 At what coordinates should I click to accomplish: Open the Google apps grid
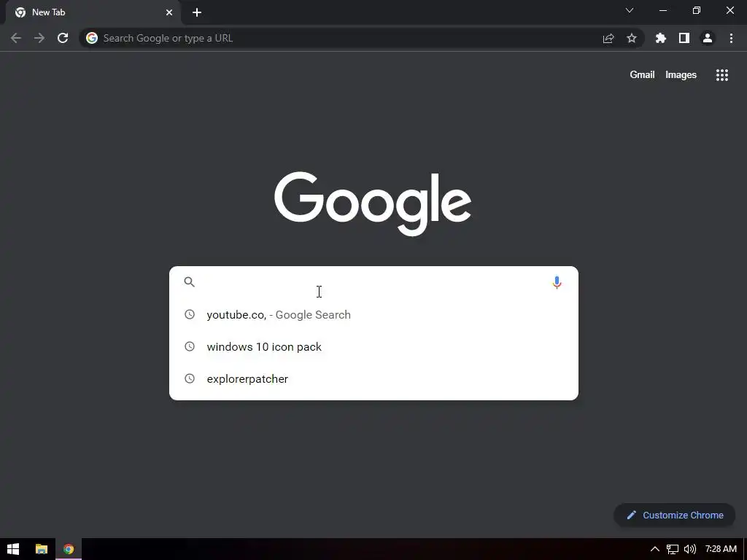click(721, 75)
